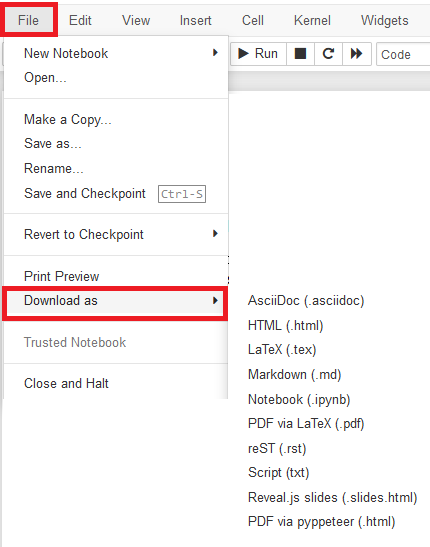Screen dimensions: 430x547
Task: Open the File menu
Action: 28,20
